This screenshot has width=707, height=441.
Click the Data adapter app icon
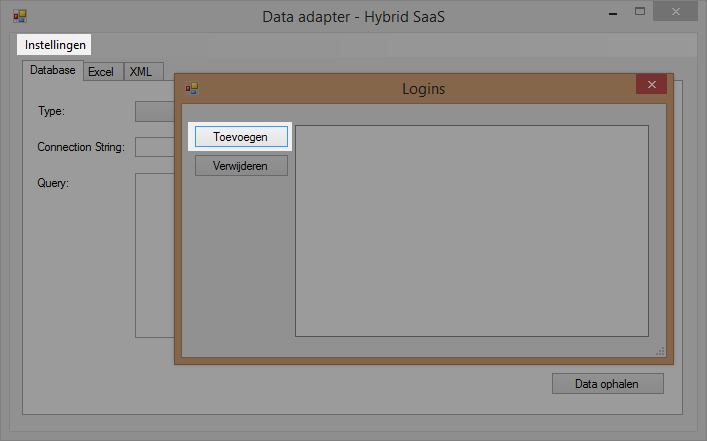[x=19, y=16]
